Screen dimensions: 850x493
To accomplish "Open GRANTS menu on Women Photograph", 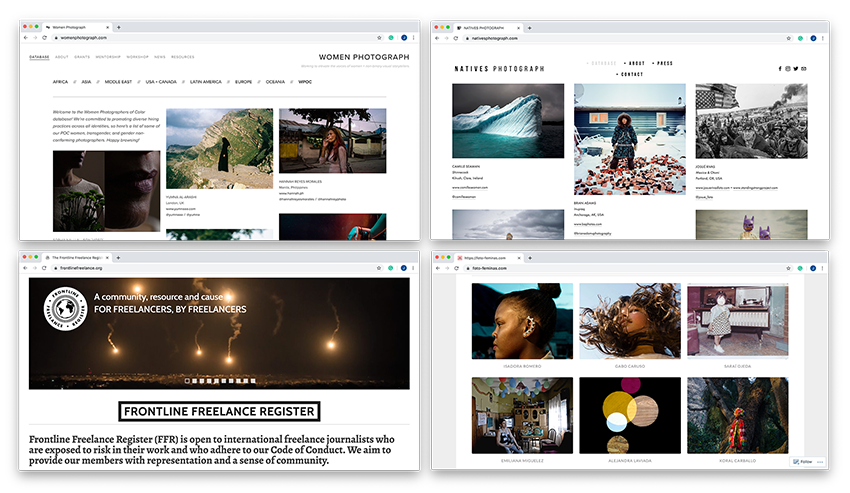I will [82, 57].
